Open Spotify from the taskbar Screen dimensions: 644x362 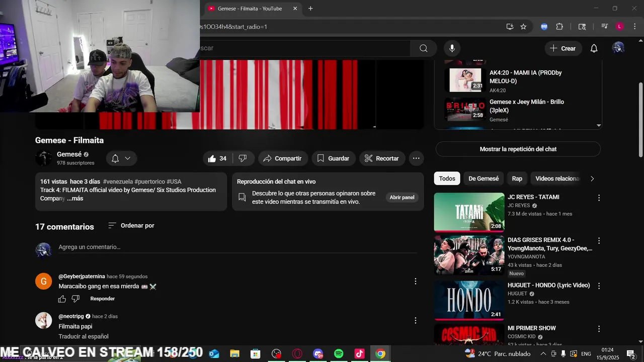(339, 354)
